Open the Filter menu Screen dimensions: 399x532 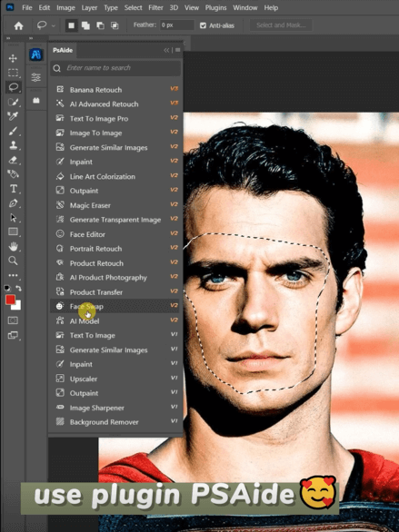coord(155,7)
